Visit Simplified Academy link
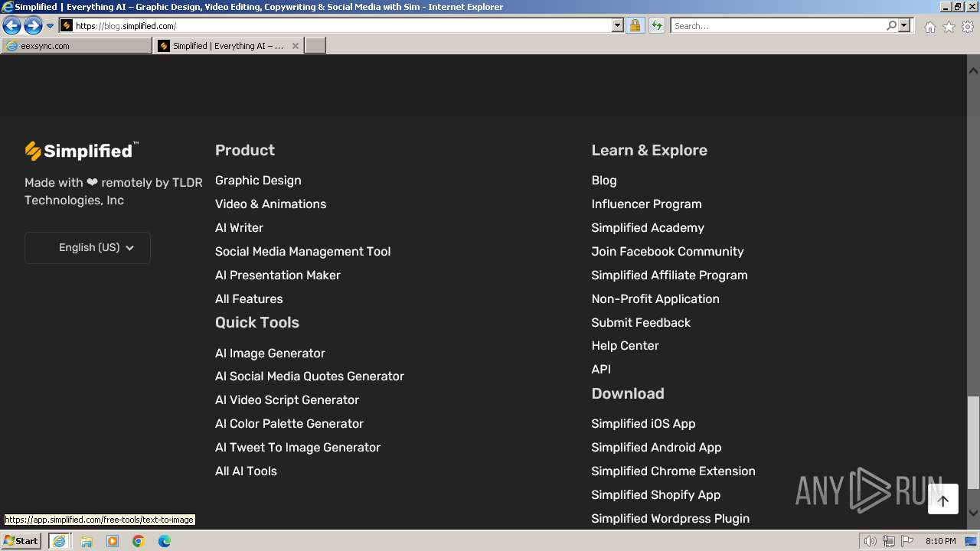The width and height of the screenshot is (980, 551). (648, 228)
